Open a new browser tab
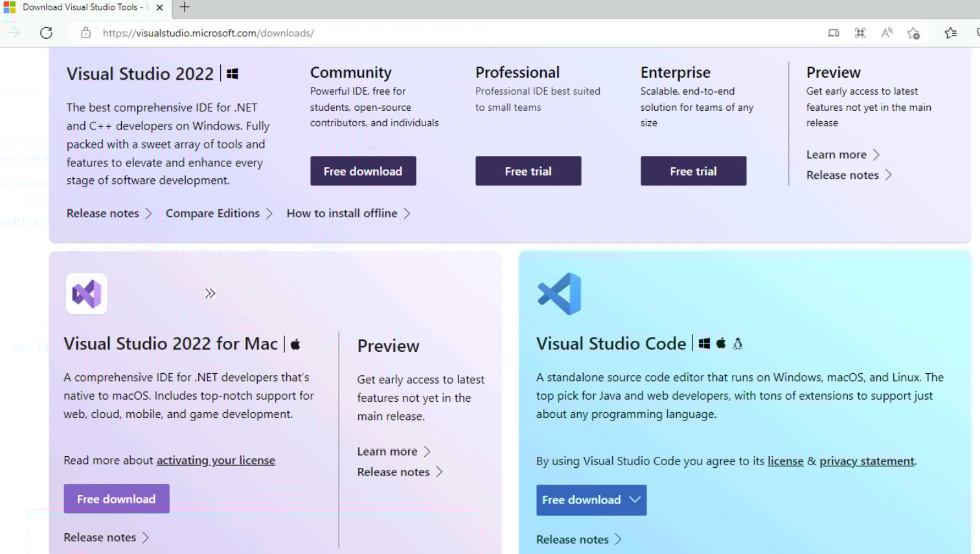Viewport: 980px width, 554px height. point(185,7)
